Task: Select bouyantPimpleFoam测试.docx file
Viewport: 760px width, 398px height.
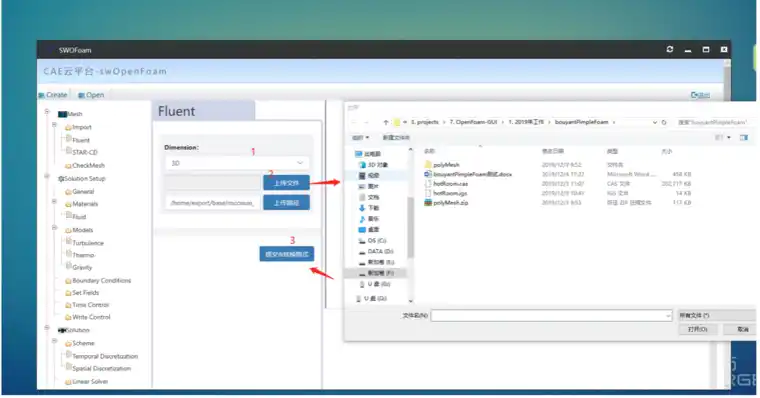Action: click(x=468, y=174)
